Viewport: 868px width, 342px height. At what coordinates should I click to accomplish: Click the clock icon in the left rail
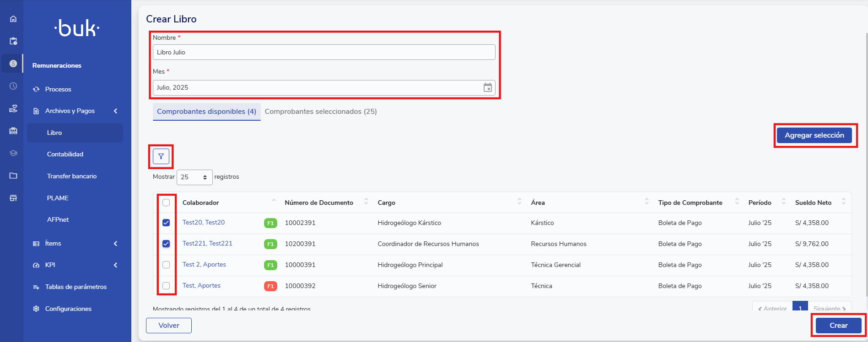pos(13,86)
